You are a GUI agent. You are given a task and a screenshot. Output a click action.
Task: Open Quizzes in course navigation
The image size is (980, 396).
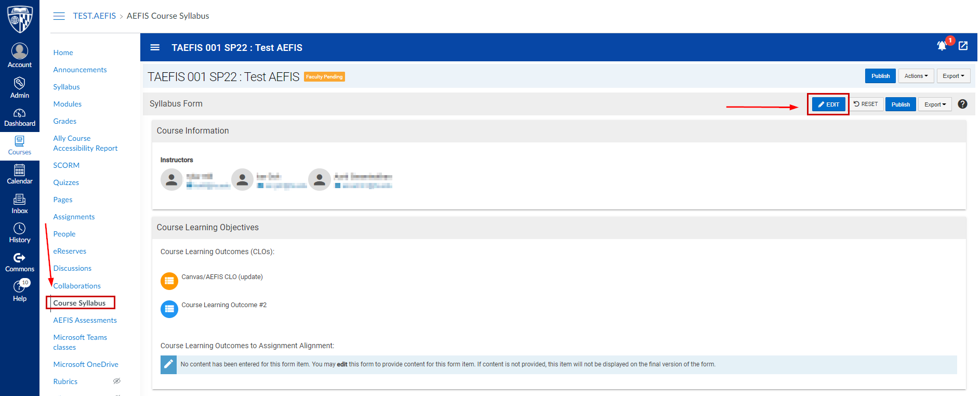coord(66,182)
